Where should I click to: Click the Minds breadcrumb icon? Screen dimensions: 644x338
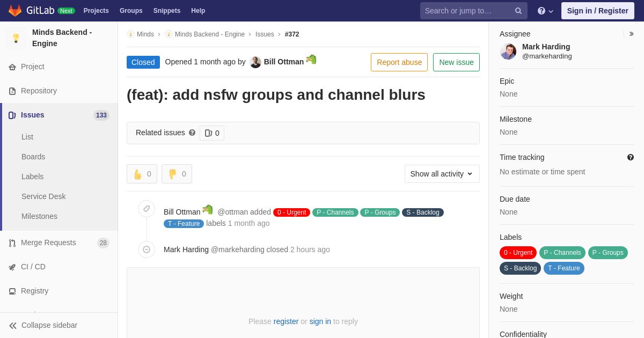pyautogui.click(x=130, y=34)
